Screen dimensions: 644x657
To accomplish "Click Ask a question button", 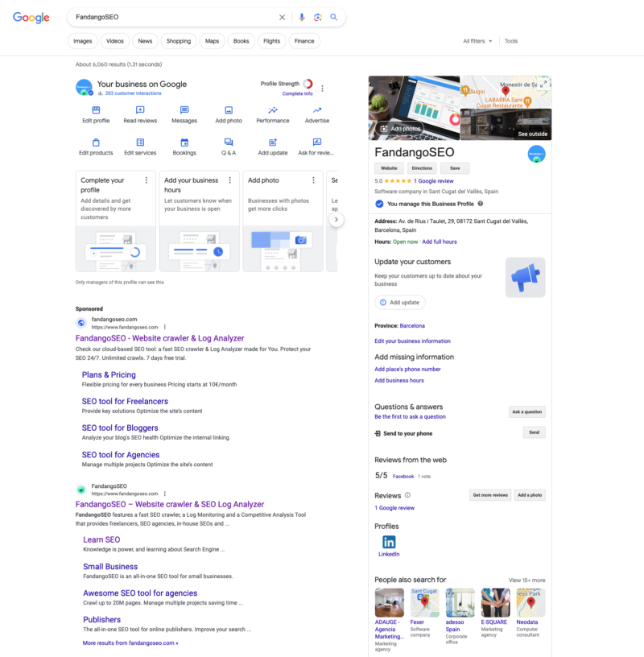I will tap(527, 412).
